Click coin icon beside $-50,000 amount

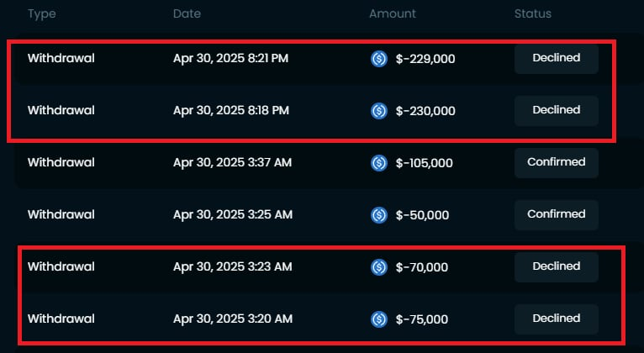coord(379,215)
